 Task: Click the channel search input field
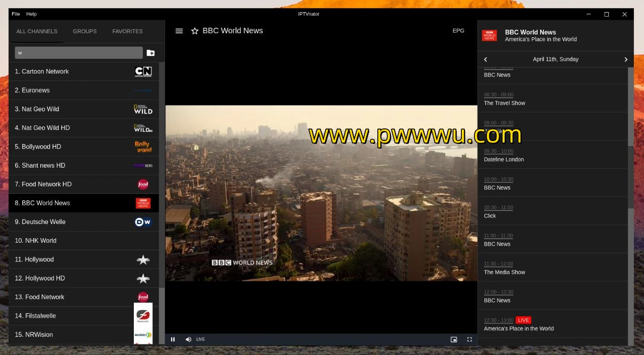click(78, 52)
